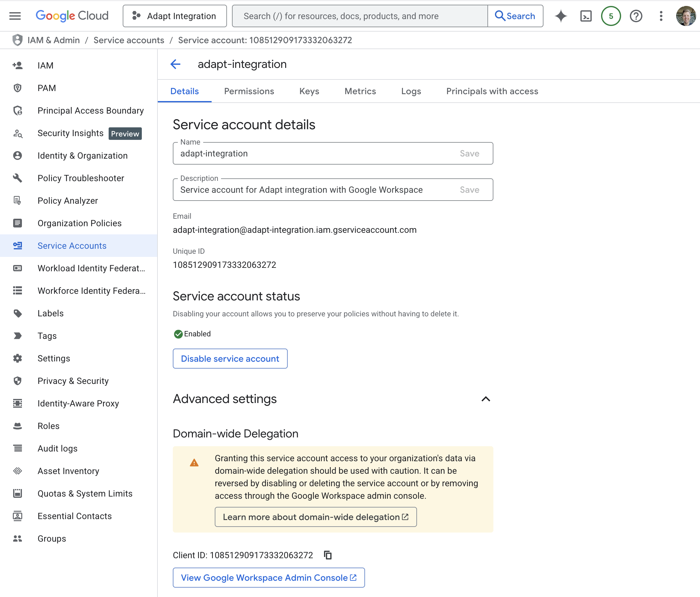Open more options three-dot menu

661,16
